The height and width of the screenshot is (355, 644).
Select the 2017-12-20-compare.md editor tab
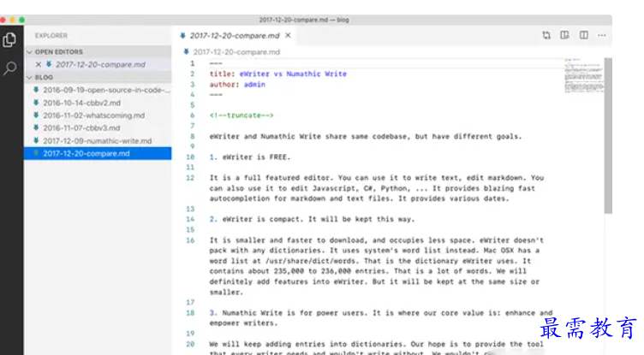click(236, 36)
